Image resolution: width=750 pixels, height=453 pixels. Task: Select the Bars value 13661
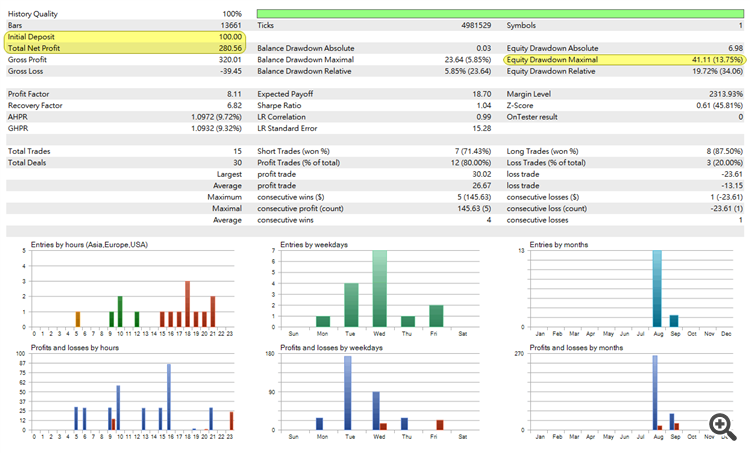231,25
